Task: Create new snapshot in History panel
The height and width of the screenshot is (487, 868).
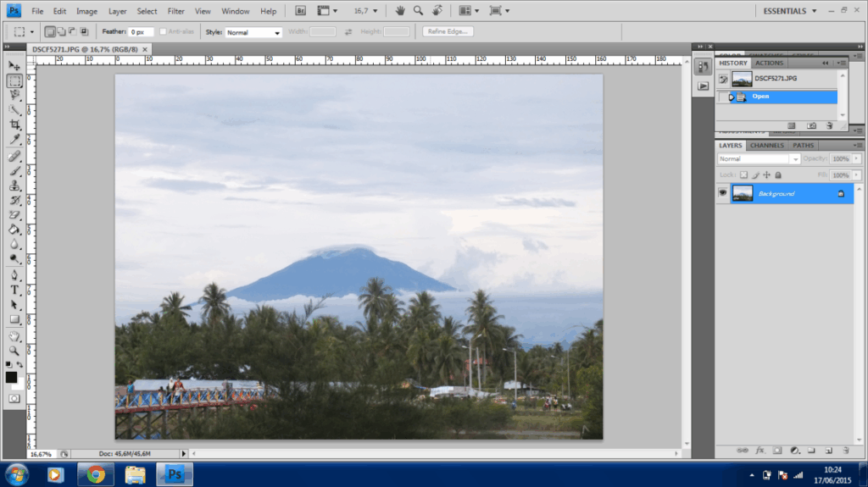Action: 811,125
